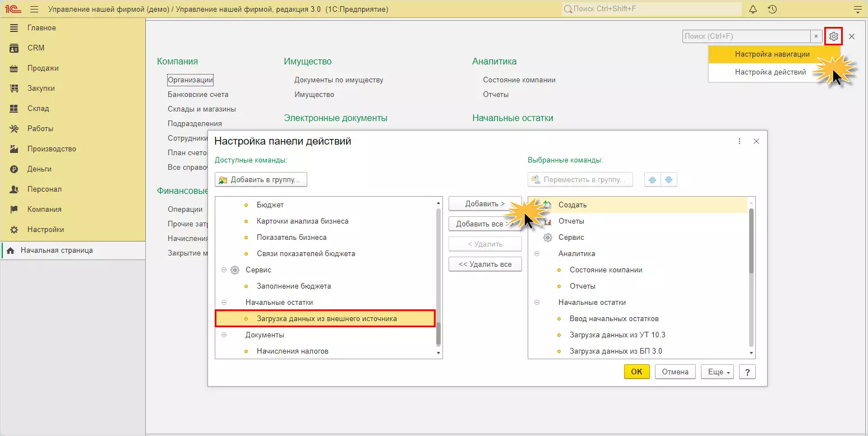Choose Настройка действий from the gear menu

(774, 72)
